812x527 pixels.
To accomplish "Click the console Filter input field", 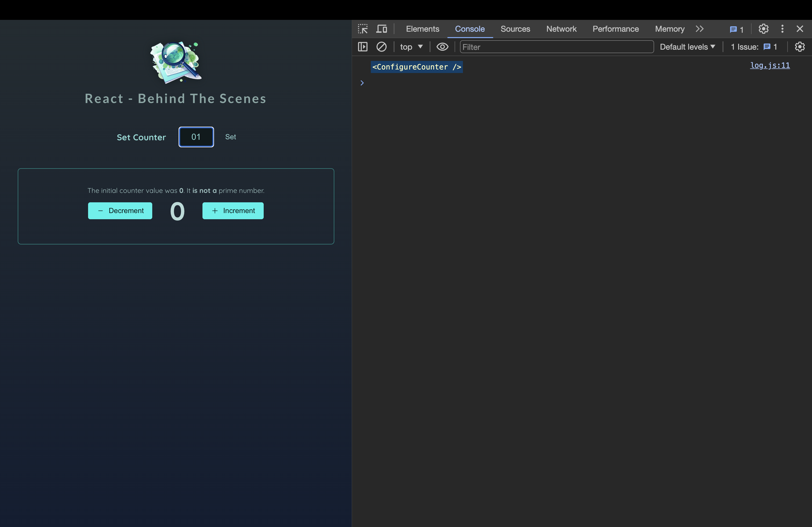I will [556, 47].
